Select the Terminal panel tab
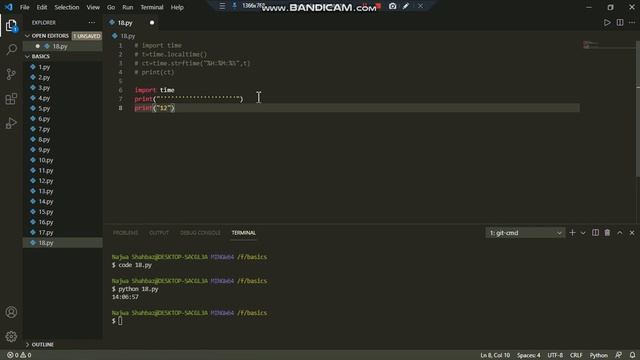640x360 pixels. pyautogui.click(x=244, y=233)
